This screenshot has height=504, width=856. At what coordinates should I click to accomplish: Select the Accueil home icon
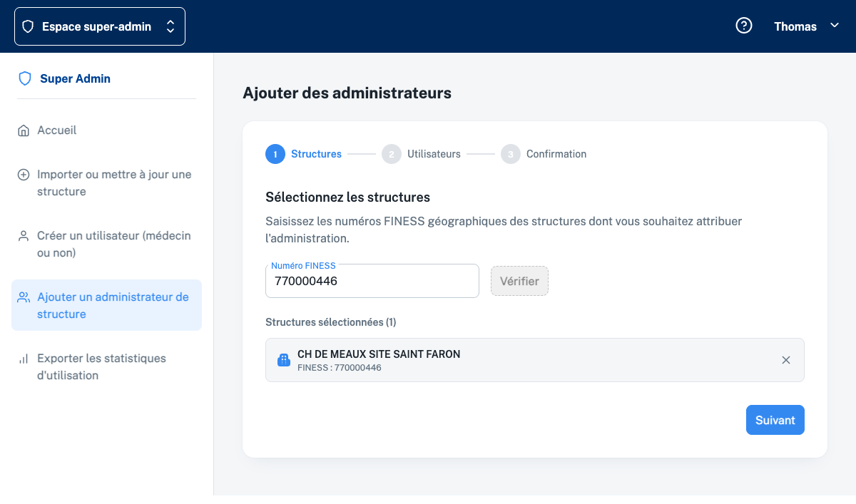25,130
